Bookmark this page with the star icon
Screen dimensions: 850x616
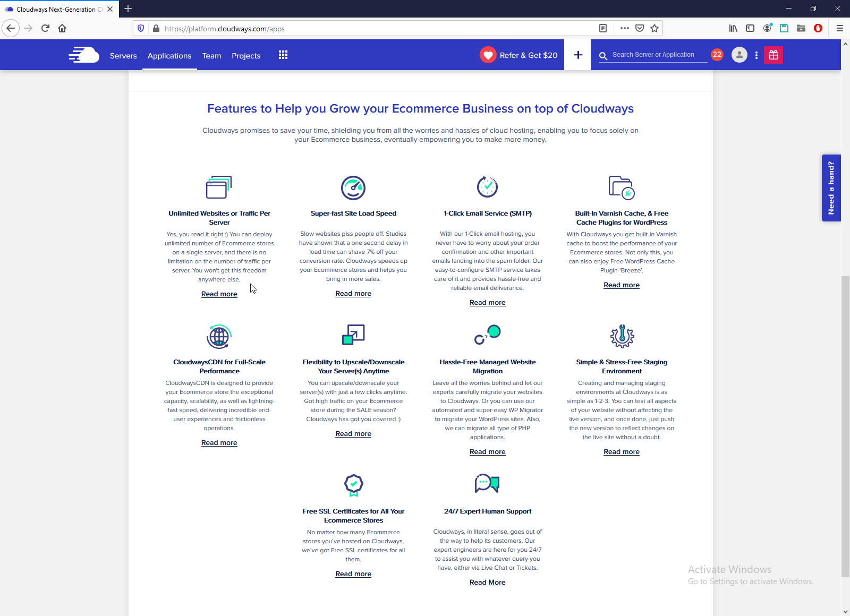pos(654,28)
